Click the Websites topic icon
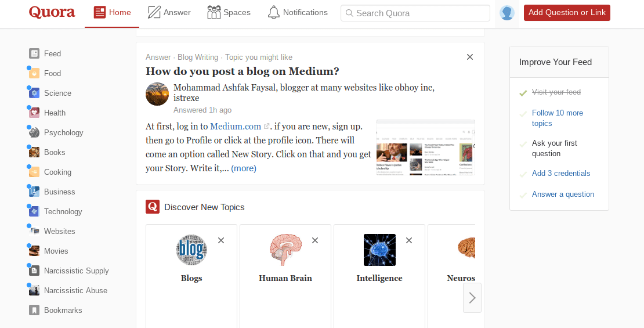 click(34, 231)
